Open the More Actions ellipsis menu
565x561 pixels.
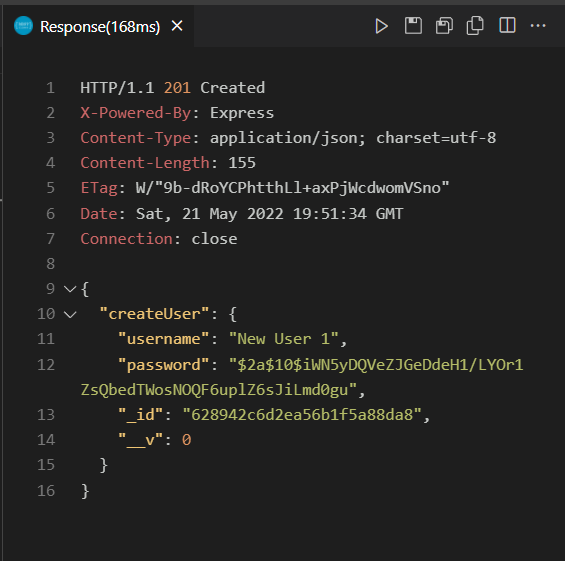click(538, 26)
